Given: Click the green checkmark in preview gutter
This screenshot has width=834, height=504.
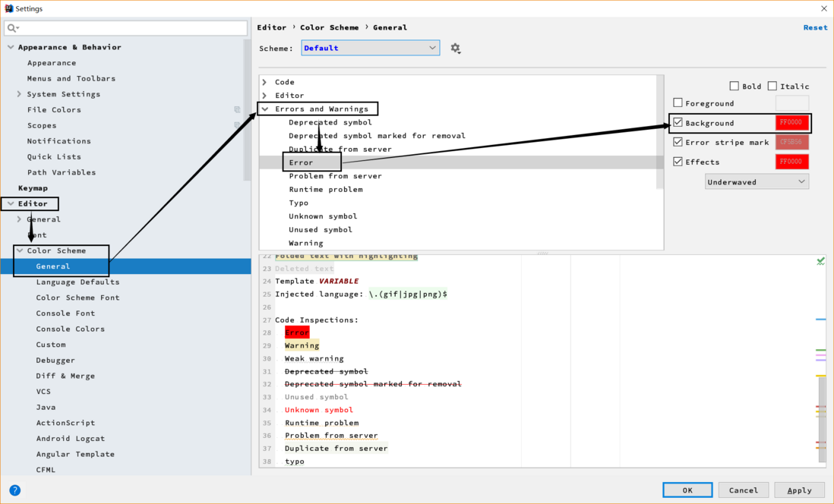Looking at the screenshot, I should click(x=820, y=261).
